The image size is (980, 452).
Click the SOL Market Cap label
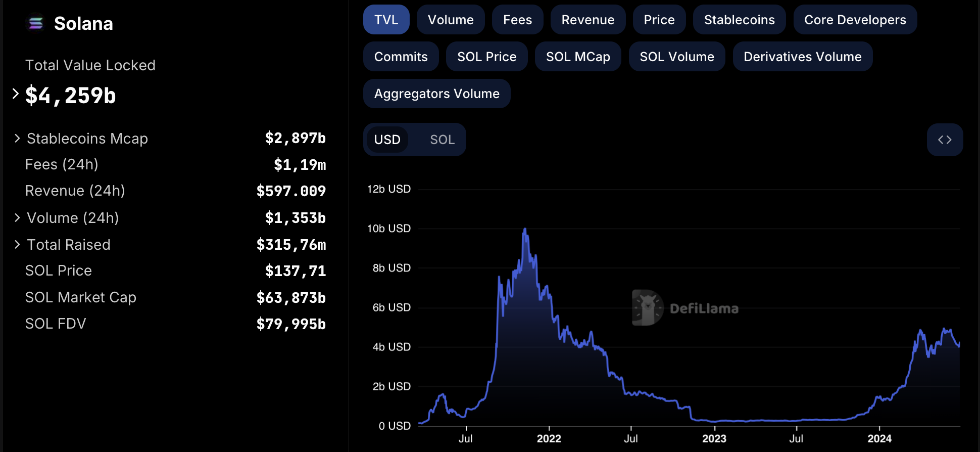(81, 297)
